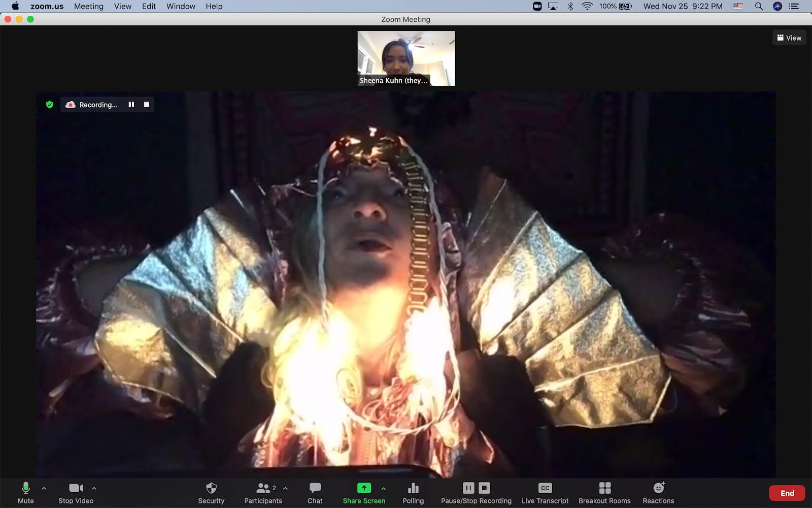The width and height of the screenshot is (812, 508).
Task: Mute the microphone
Action: tap(25, 493)
